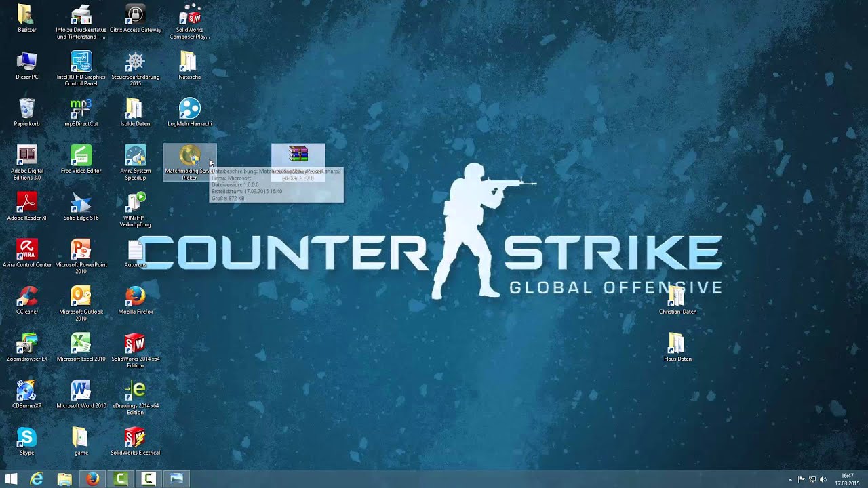Select the Mozilla Firefox desktop shortcut

pyautogui.click(x=136, y=300)
